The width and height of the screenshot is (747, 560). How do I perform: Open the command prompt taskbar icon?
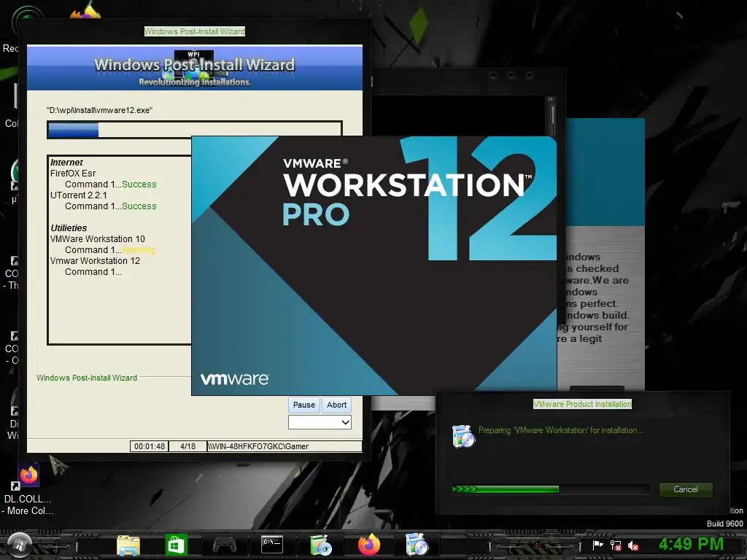coord(273,544)
